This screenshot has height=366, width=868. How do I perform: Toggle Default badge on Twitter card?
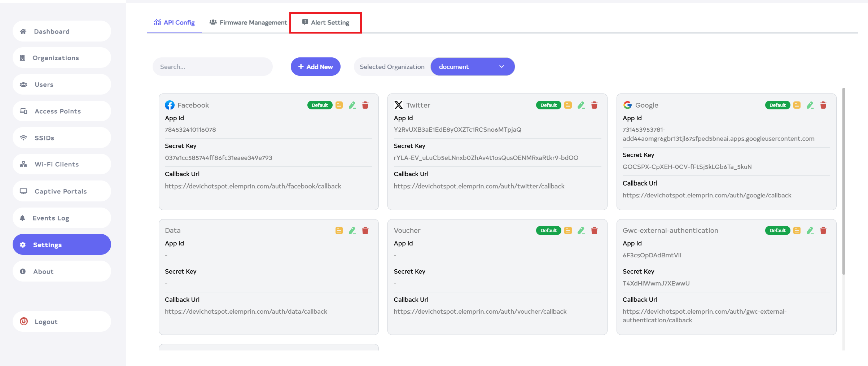(548, 105)
